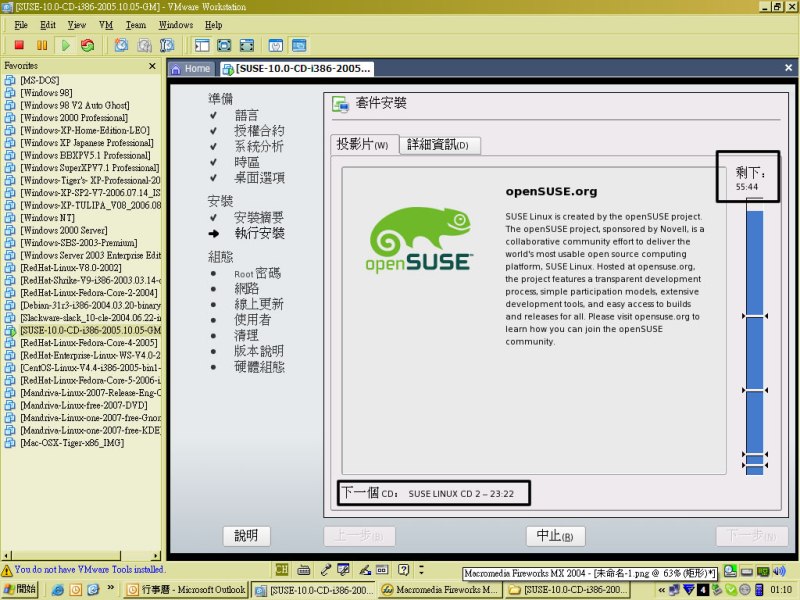Click the Favorites scrollbar right arrow

[x=156, y=555]
